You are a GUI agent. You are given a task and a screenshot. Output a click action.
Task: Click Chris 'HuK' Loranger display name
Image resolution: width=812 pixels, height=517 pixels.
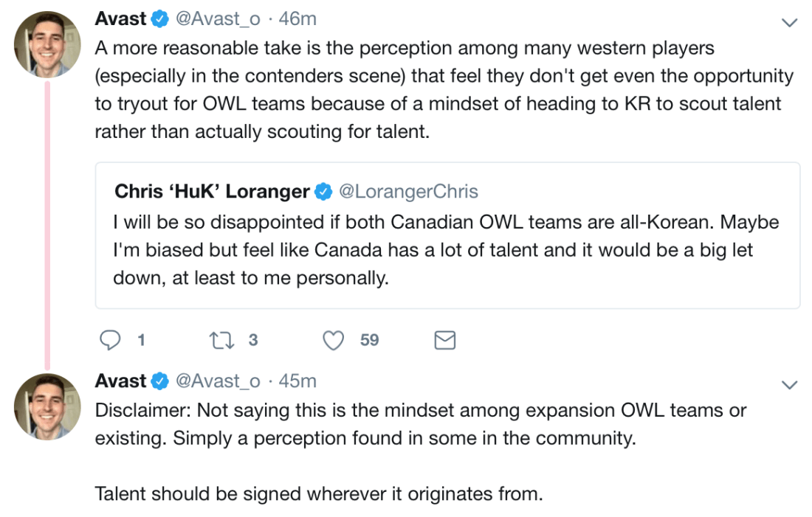[x=212, y=192]
